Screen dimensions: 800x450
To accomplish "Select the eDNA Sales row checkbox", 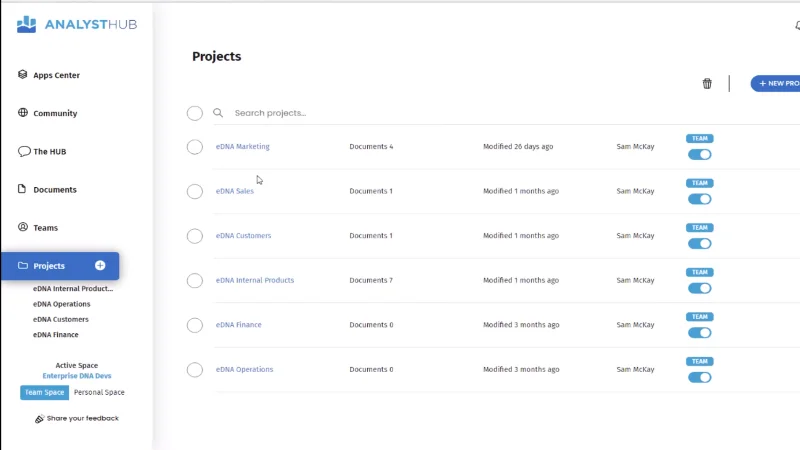I will (x=194, y=191).
